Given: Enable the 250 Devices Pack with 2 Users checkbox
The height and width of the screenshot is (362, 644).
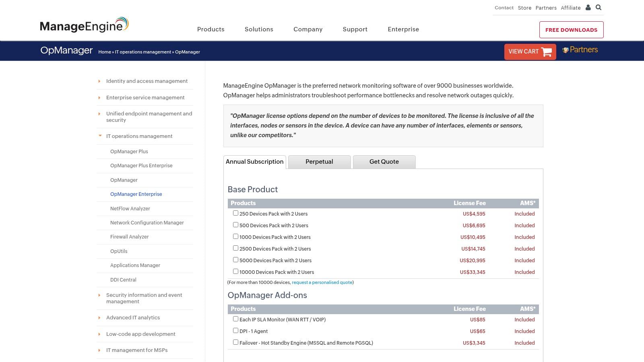Looking at the screenshot, I should coord(235,213).
